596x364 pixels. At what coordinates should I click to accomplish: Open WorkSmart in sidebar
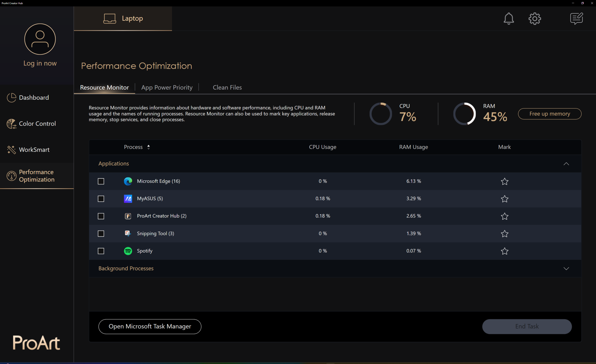click(x=34, y=150)
